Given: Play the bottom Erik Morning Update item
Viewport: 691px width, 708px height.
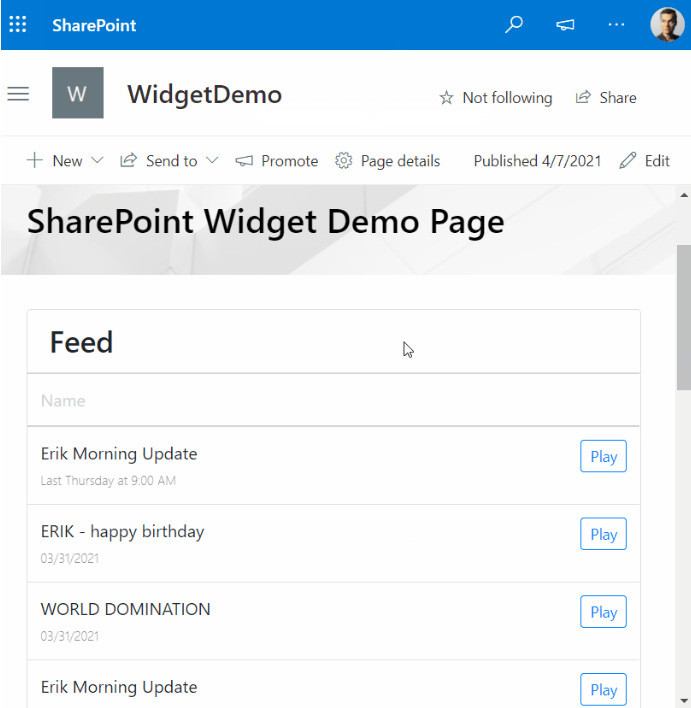Looking at the screenshot, I should tap(603, 689).
